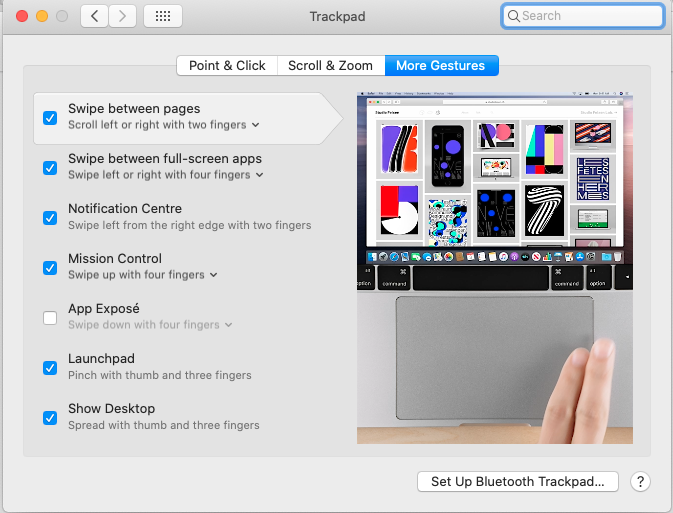Focus the Search field

point(582,16)
